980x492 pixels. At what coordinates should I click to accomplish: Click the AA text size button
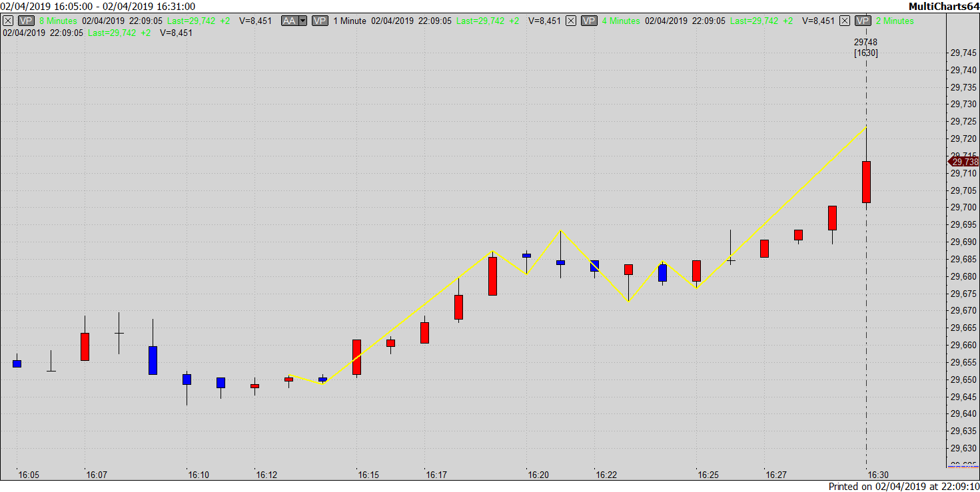pos(289,21)
